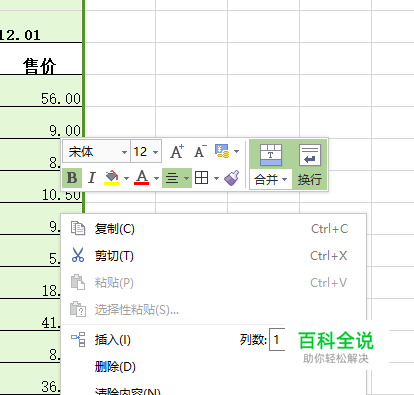
Task: Open the font size 12 dropdown
Action: [155, 152]
